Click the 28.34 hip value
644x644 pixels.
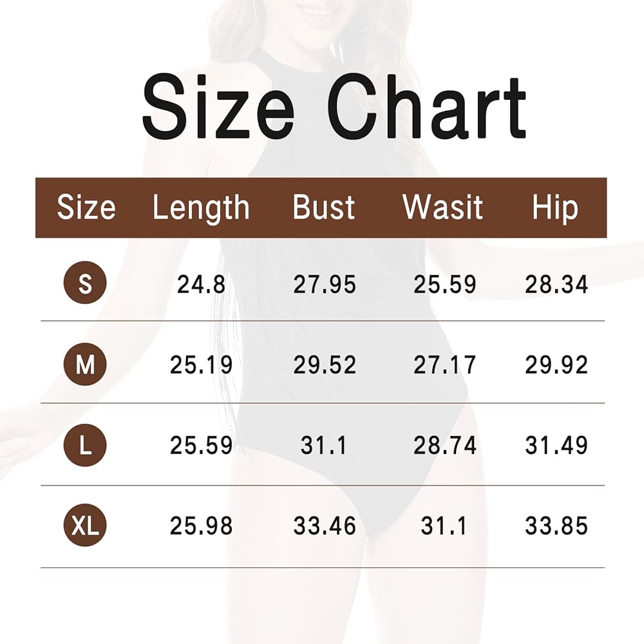[x=556, y=284]
